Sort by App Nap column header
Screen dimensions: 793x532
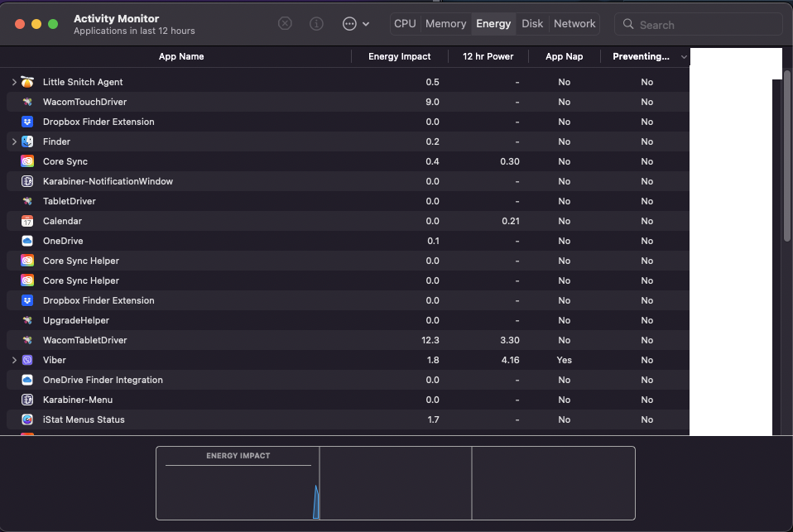click(x=565, y=56)
